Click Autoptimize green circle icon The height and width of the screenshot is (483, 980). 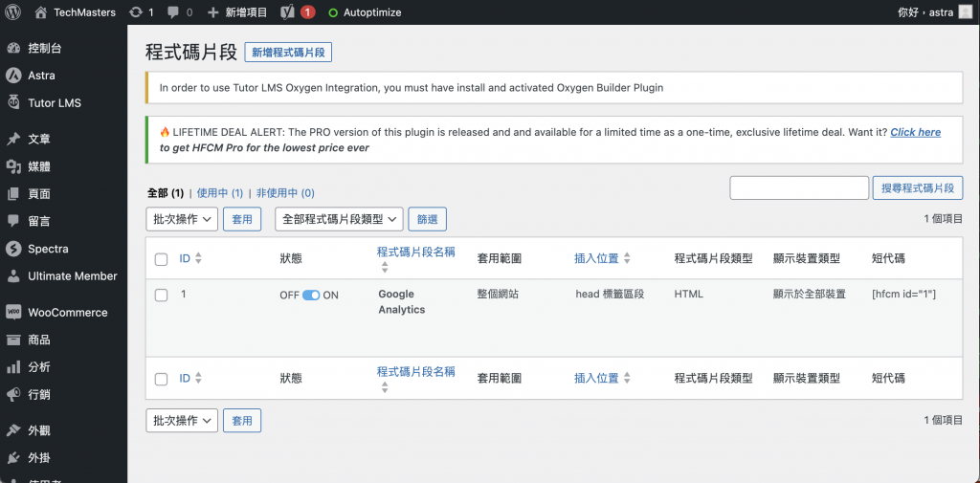coord(333,12)
